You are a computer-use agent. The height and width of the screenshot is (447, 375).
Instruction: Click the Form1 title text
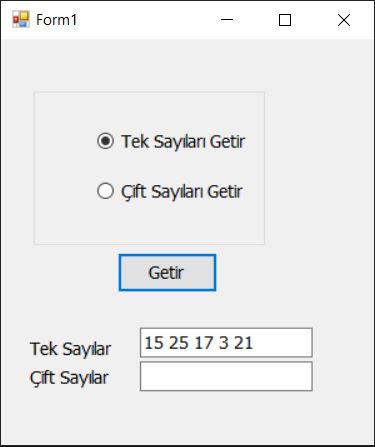[x=56, y=20]
